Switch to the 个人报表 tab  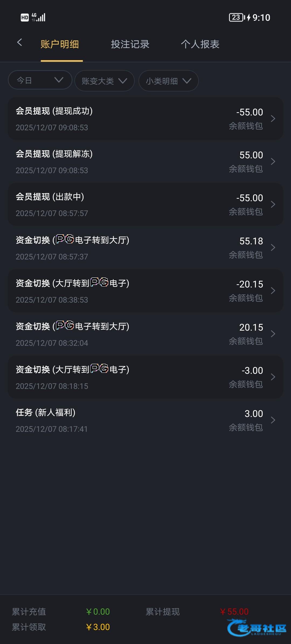(200, 44)
